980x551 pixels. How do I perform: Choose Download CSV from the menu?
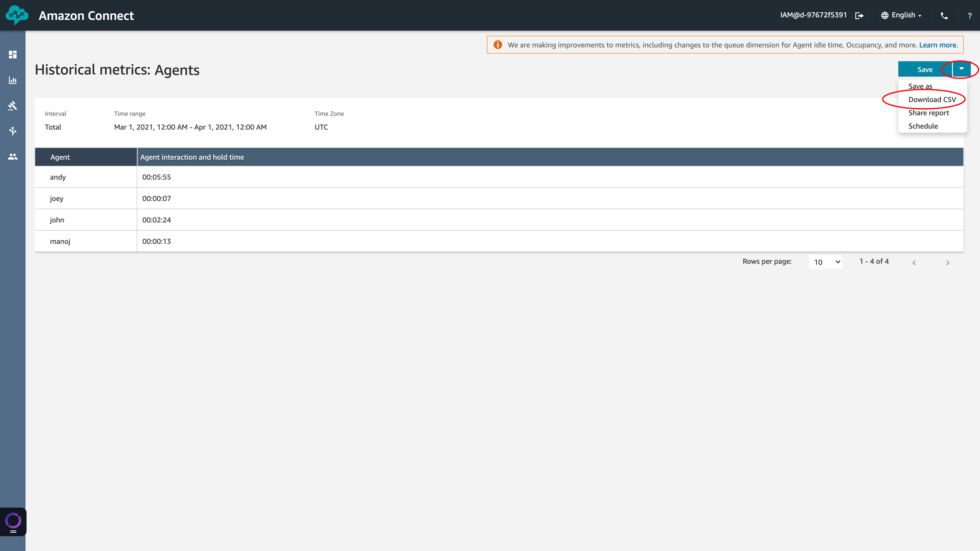932,100
